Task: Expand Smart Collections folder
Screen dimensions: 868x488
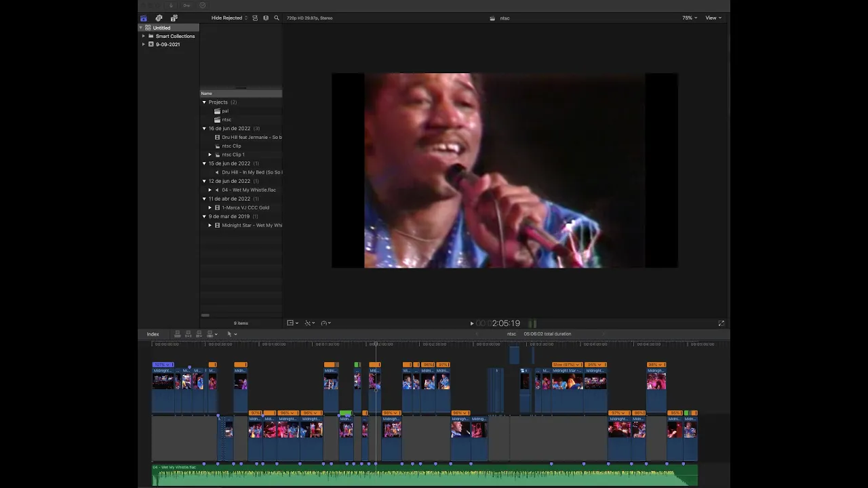Action: (x=143, y=36)
